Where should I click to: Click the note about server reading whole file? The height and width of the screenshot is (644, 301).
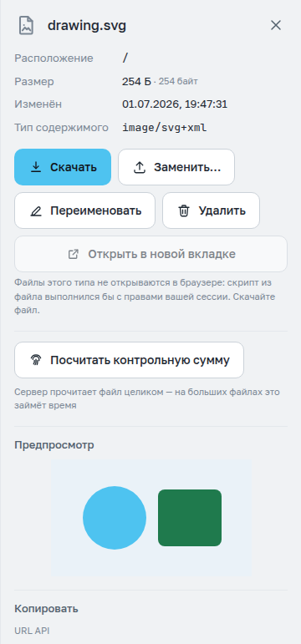click(147, 398)
